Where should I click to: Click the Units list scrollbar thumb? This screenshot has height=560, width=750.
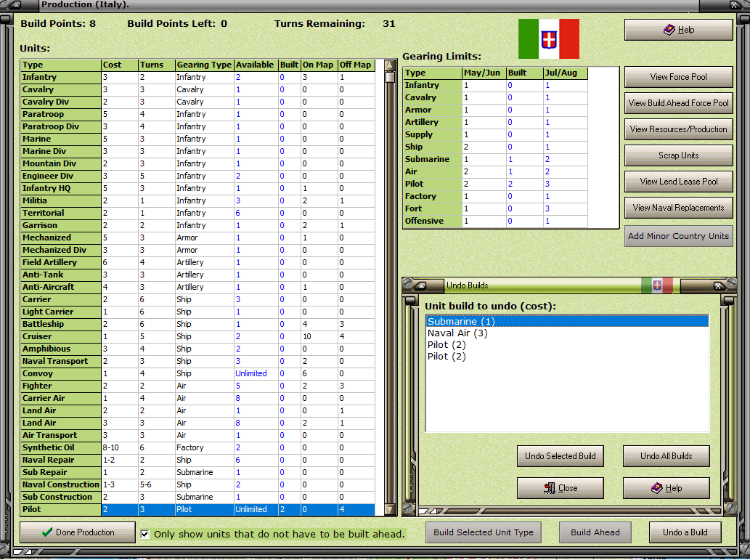click(391, 77)
